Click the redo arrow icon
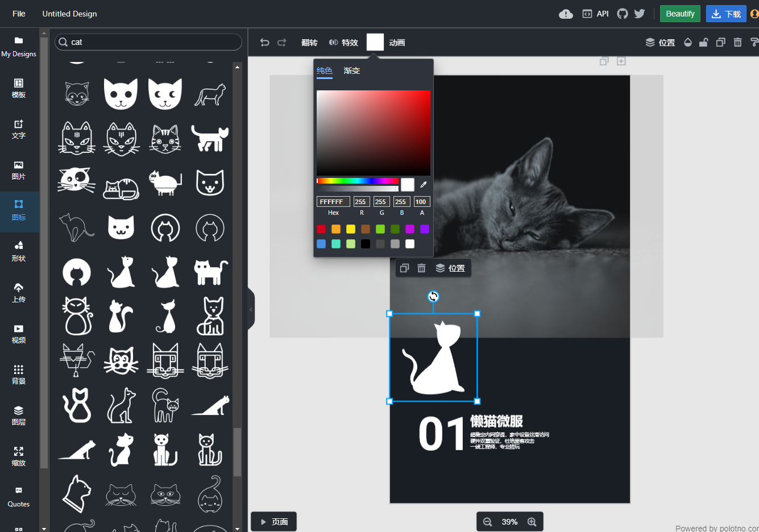The image size is (759, 532). pos(282,43)
